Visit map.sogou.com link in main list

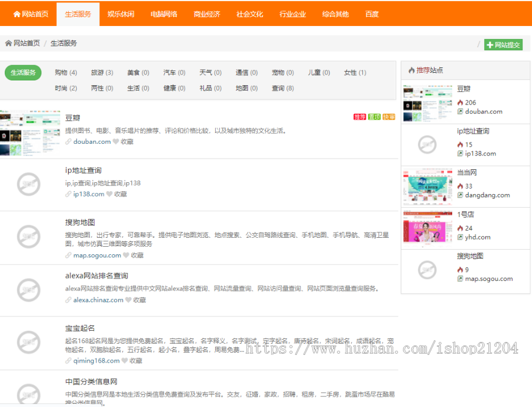[x=97, y=256]
